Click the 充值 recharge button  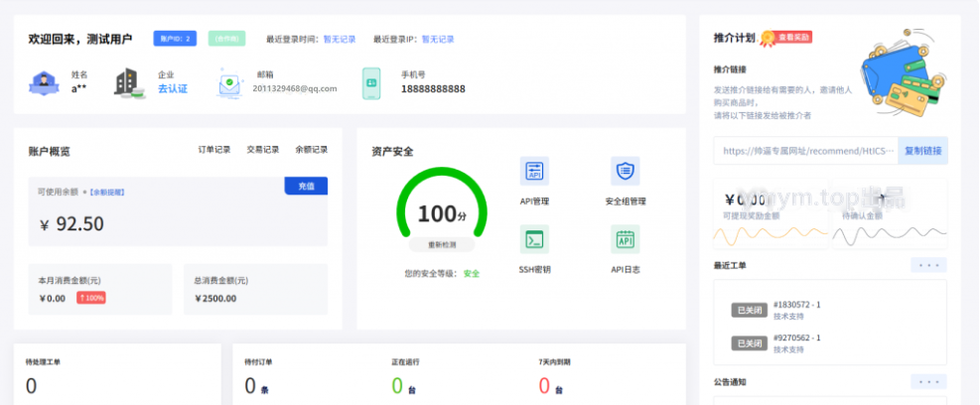pyautogui.click(x=306, y=187)
